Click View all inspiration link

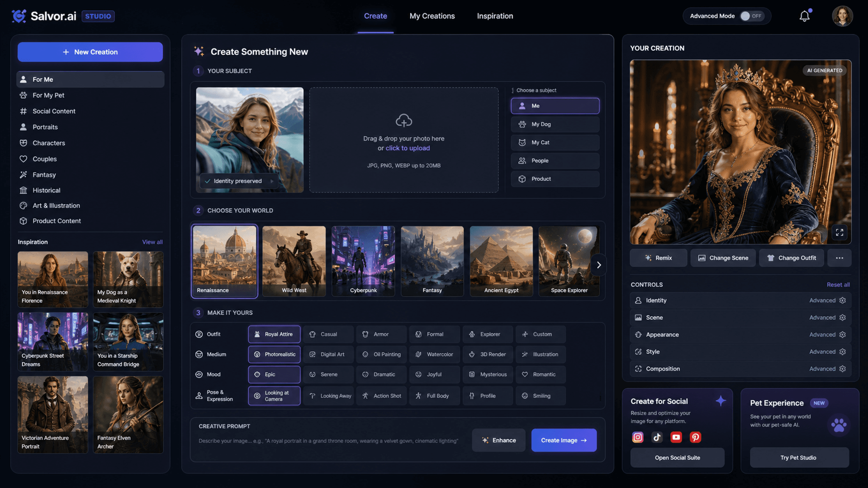[152, 242]
